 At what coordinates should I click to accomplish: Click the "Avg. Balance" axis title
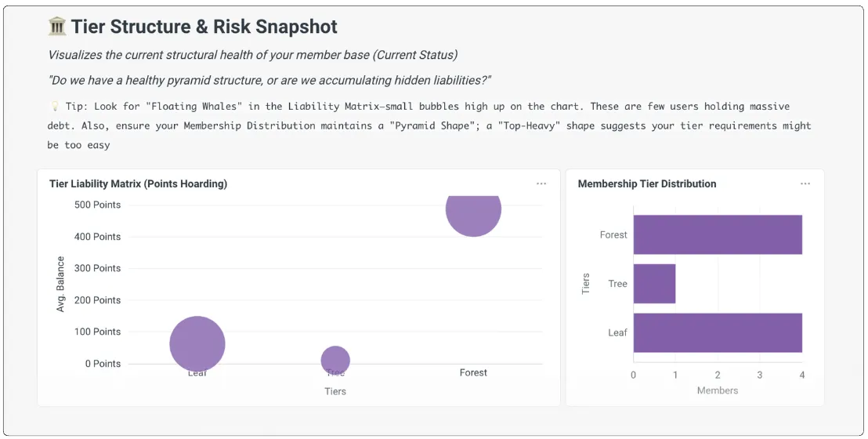click(61, 285)
